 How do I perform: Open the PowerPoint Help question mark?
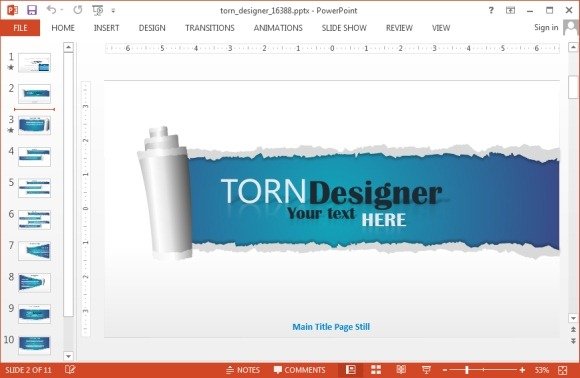point(491,10)
